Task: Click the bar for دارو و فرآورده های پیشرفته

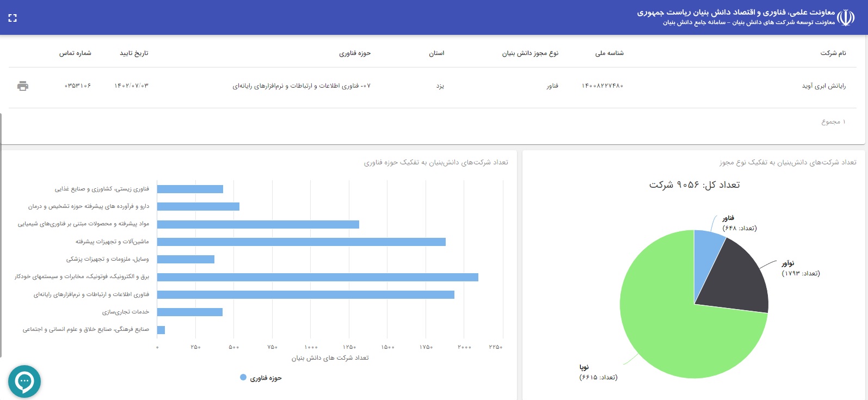Action: tap(198, 206)
